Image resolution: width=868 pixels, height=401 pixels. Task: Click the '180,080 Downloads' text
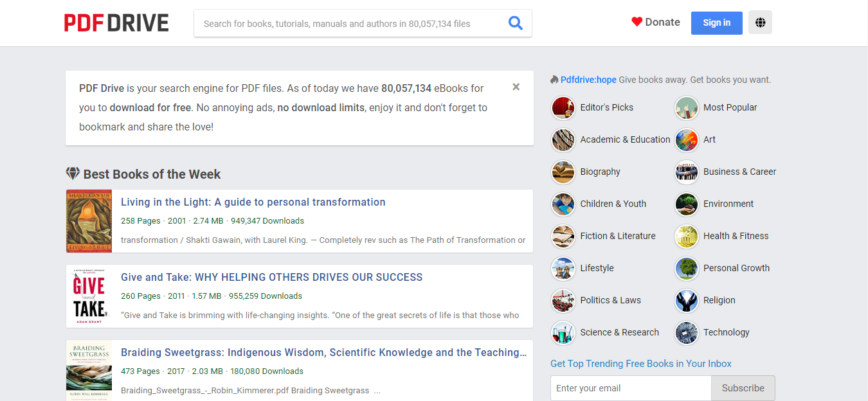click(x=267, y=371)
